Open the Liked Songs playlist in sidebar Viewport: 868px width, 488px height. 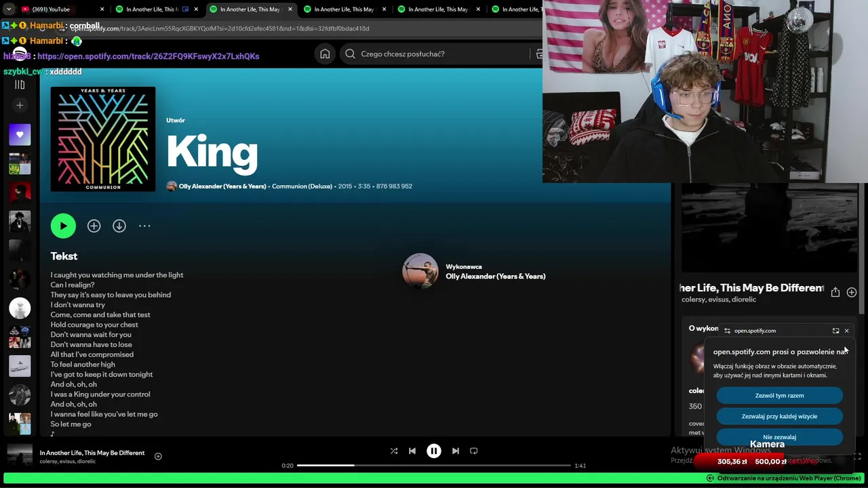coord(20,134)
